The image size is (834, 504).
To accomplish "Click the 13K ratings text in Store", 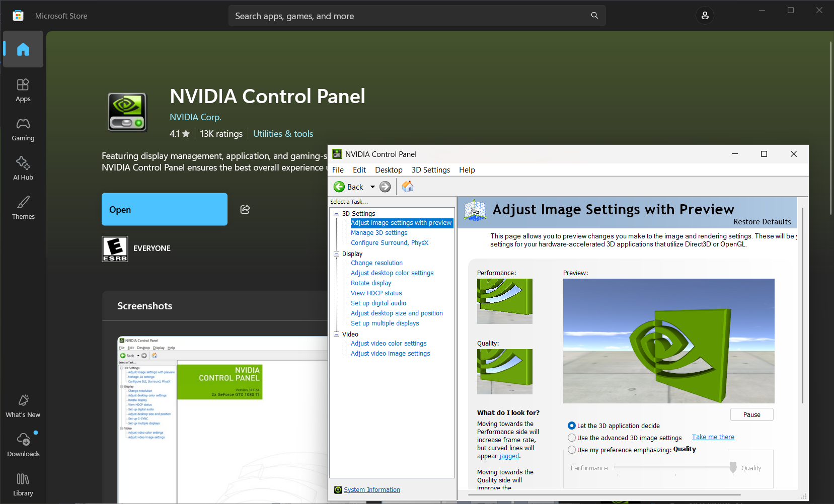I will [x=221, y=134].
